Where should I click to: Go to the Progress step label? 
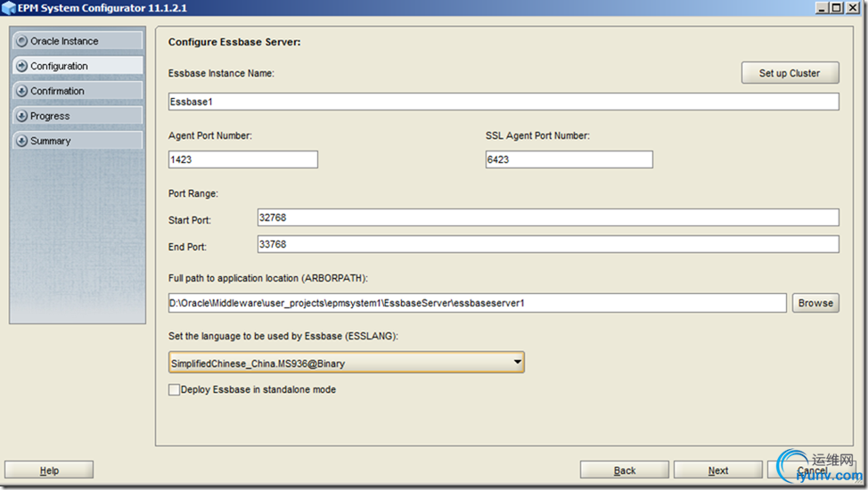pyautogui.click(x=50, y=116)
